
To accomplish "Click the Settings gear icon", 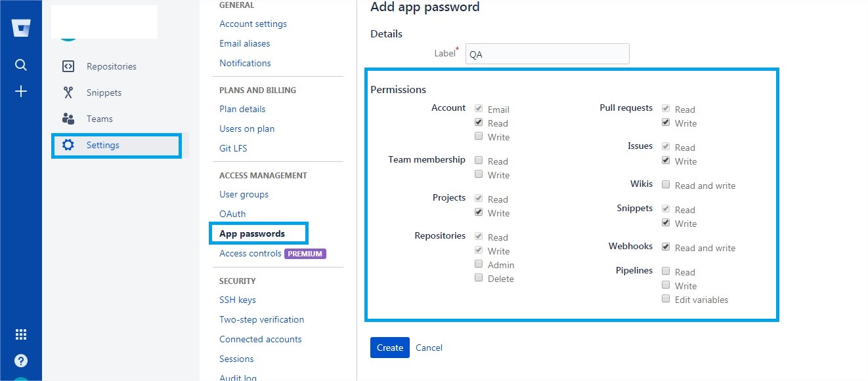I will pyautogui.click(x=68, y=145).
